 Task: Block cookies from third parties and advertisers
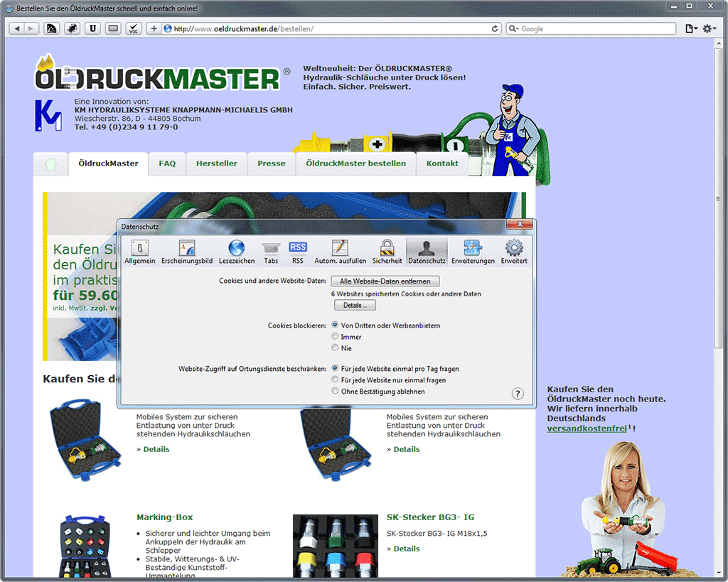335,325
